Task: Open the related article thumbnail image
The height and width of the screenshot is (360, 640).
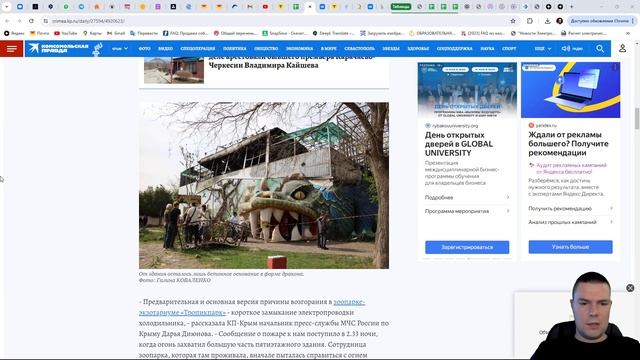Action: [174, 70]
